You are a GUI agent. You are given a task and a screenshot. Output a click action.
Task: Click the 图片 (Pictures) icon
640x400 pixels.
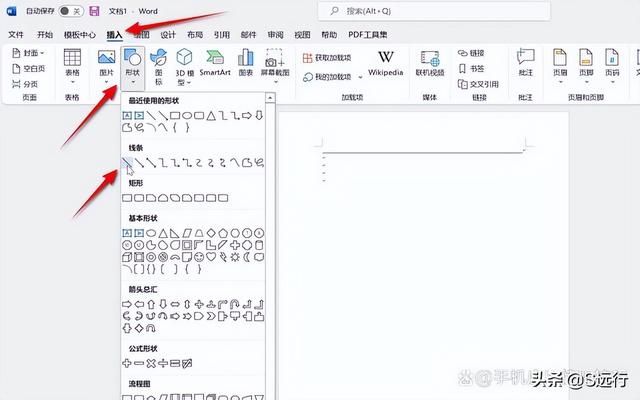(x=107, y=57)
